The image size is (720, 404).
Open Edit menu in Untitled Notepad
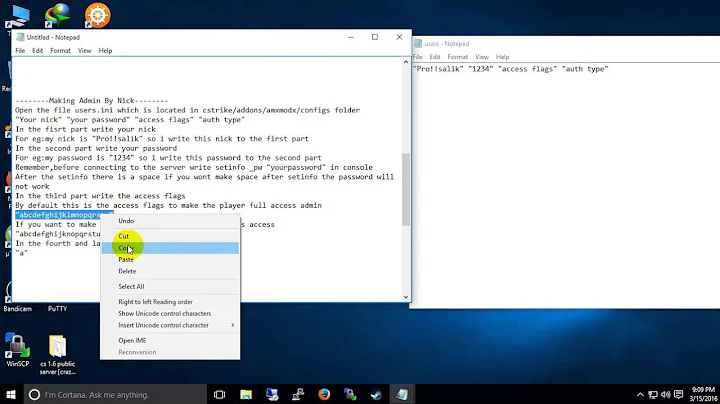pos(38,50)
